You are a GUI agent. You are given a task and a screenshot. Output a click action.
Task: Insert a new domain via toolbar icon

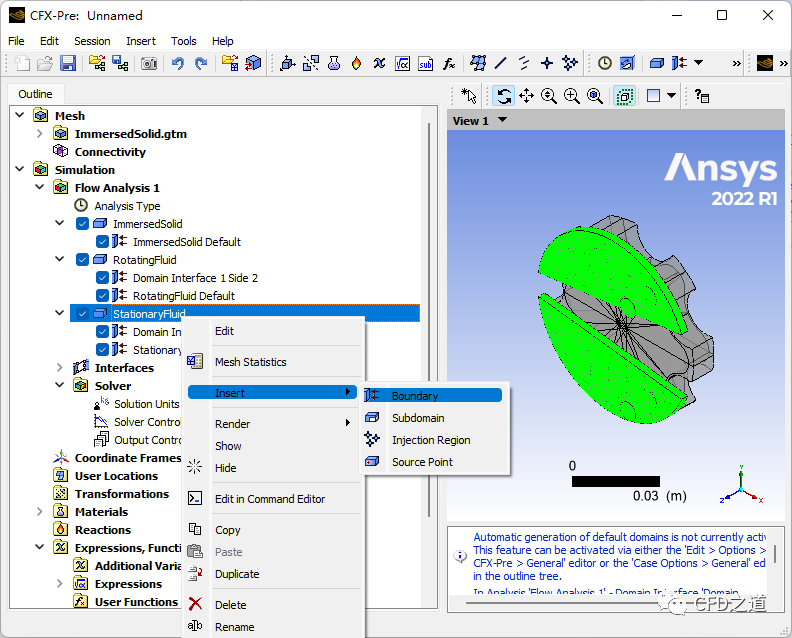click(288, 63)
